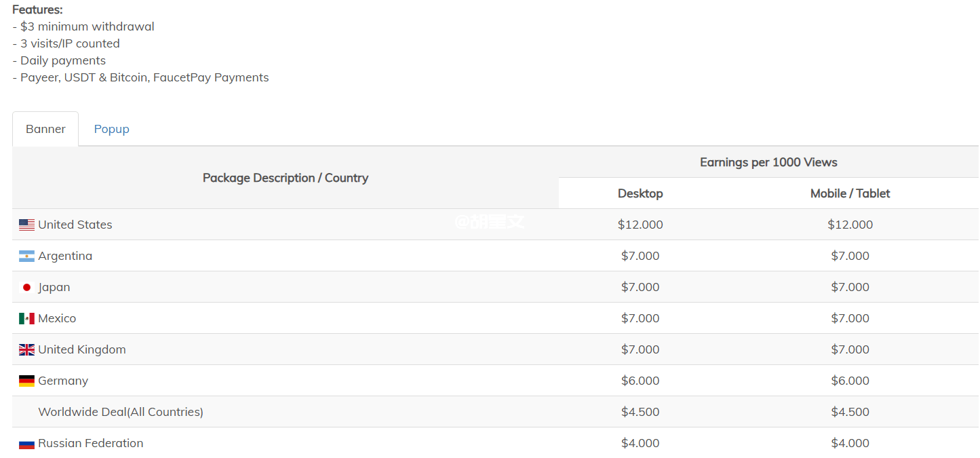980x458 pixels.
Task: Click the Mobile / Tablet column header
Action: [x=850, y=193]
